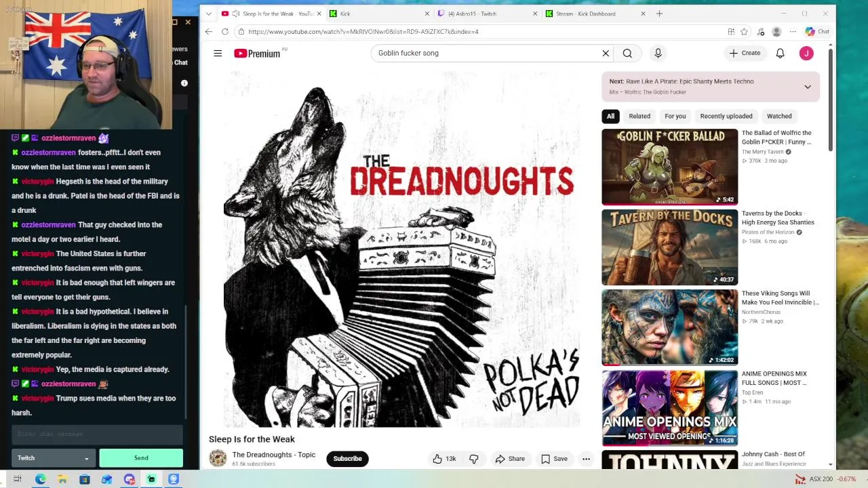Play Tavern by the Docks thumbnail
The height and width of the screenshot is (488, 868).
click(x=669, y=247)
